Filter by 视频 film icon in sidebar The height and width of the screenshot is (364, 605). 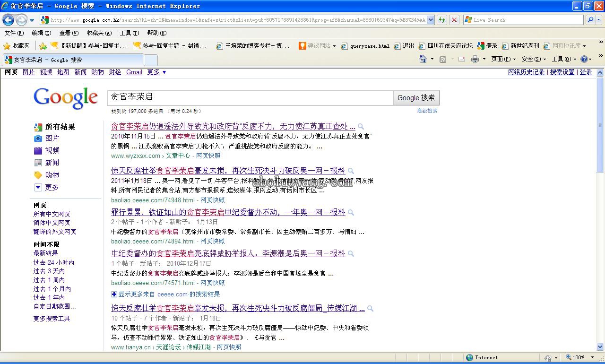[x=38, y=151]
